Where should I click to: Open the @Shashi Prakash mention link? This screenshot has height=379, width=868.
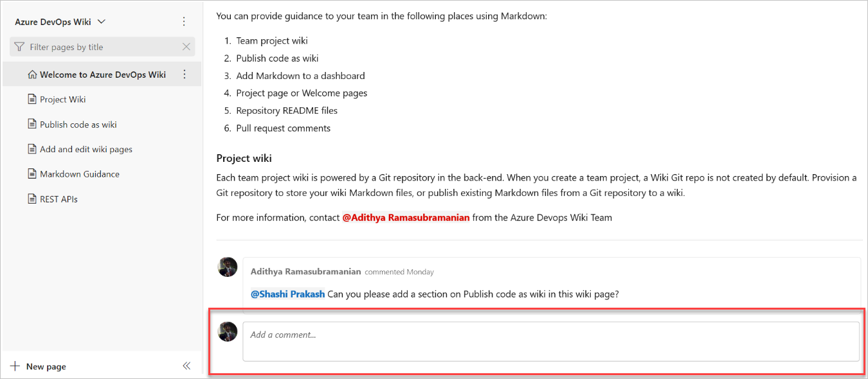(287, 294)
